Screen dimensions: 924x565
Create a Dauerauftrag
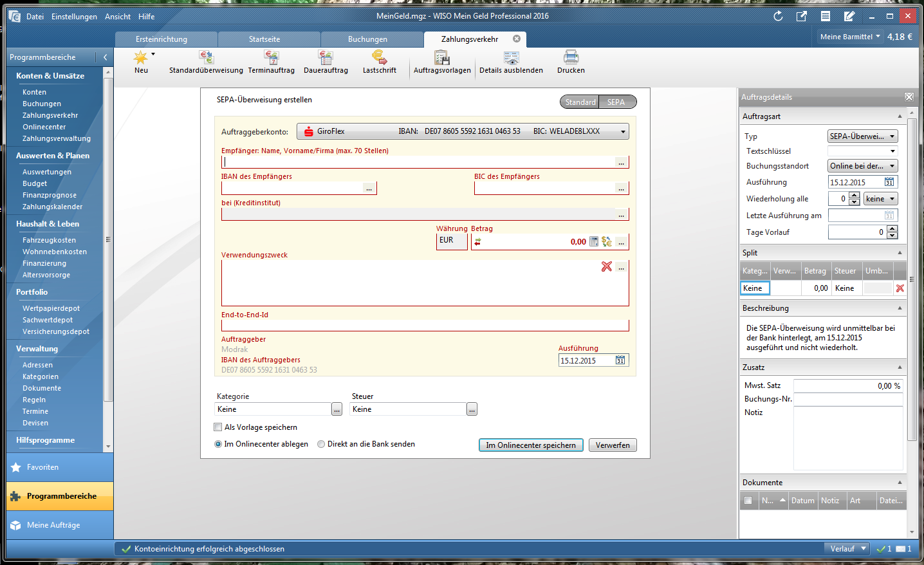[x=326, y=62]
